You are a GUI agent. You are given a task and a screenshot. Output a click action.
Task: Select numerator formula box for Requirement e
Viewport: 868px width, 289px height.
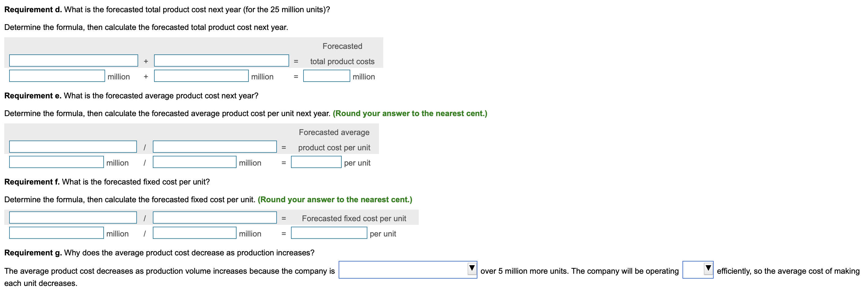(73, 147)
